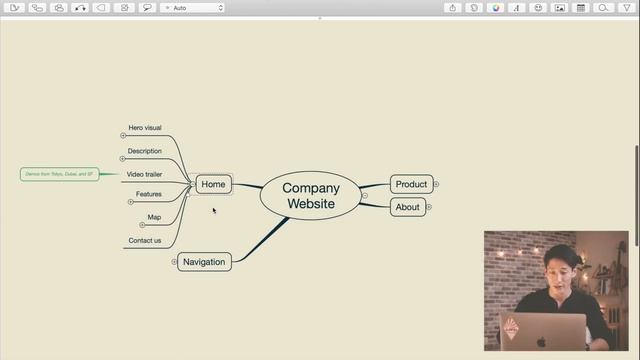Viewport: 640px width, 360px height.
Task: Click the stacked ovals toolbar icon
Action: tap(59, 8)
